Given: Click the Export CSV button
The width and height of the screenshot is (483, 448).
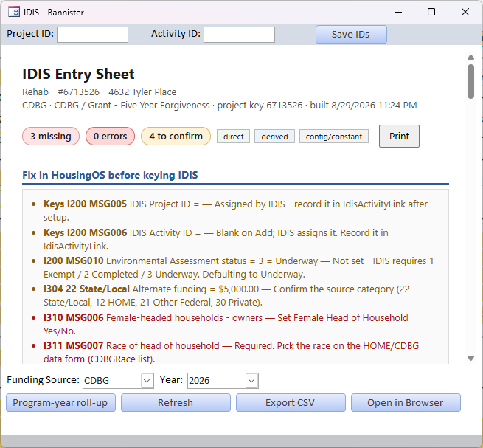Looking at the screenshot, I should [291, 403].
